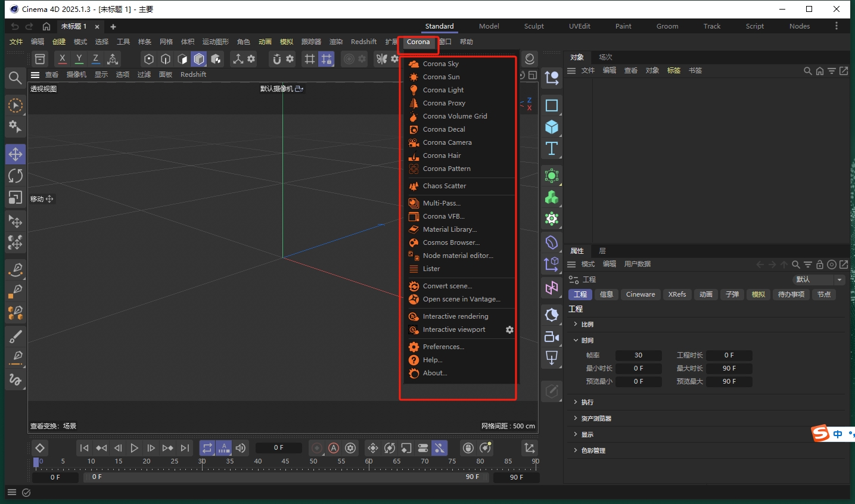Click the lock icon in Attributes panel
855x504 pixels.
click(x=820, y=265)
